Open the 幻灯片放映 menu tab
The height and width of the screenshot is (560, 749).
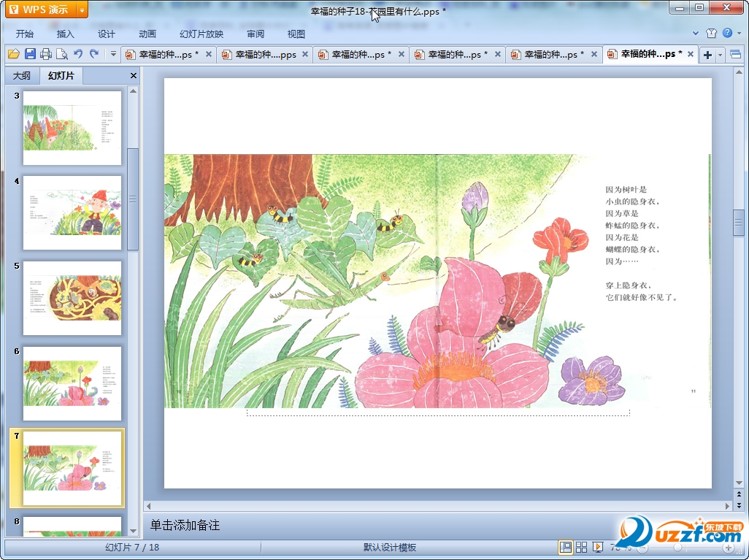(x=201, y=34)
